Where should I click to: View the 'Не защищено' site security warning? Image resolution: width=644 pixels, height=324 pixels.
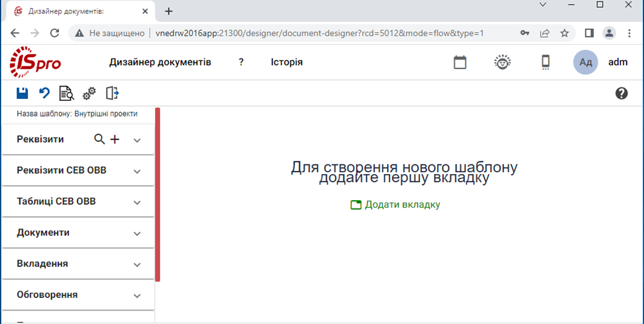coord(110,33)
